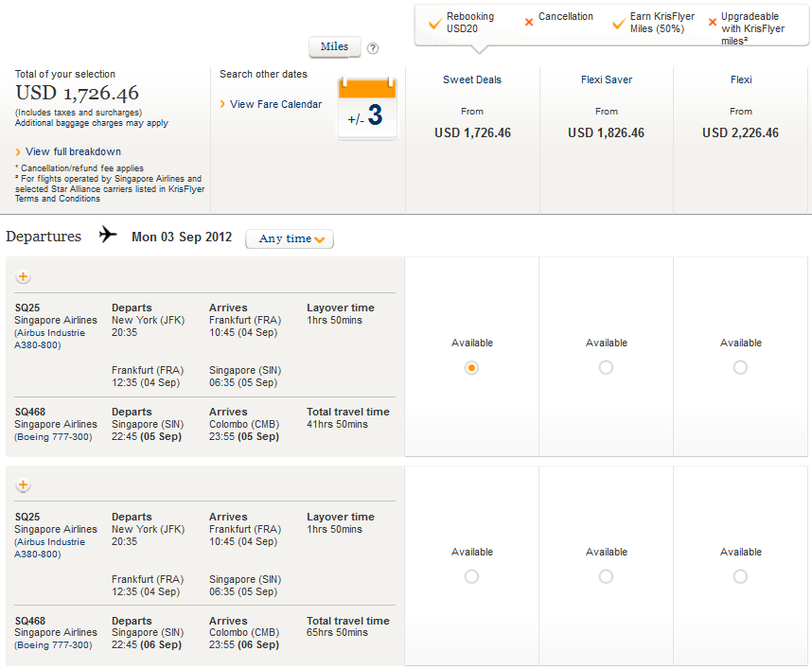This screenshot has width=812, height=669.
Task: Click the Rebooking USD20 checkmark icon
Action: pos(434,23)
